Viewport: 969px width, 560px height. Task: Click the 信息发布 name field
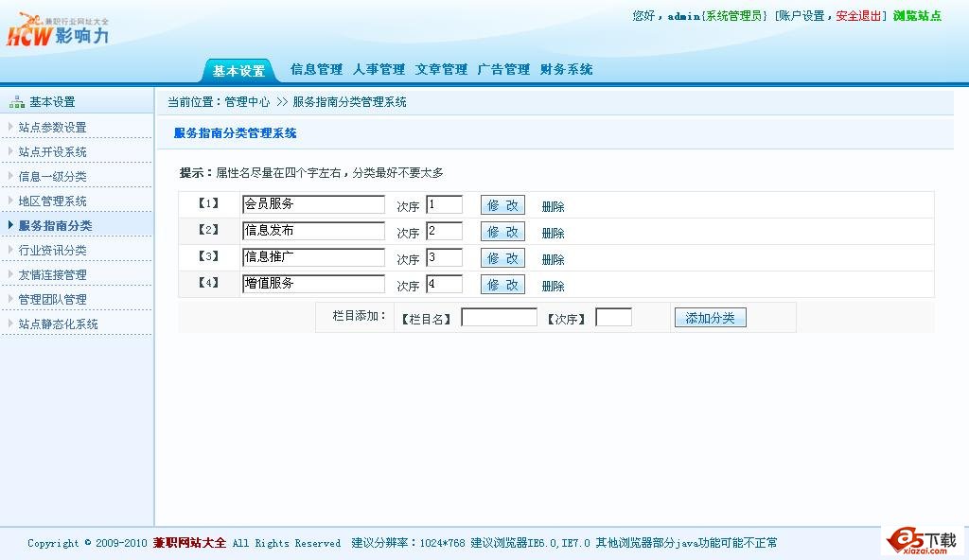tap(313, 231)
